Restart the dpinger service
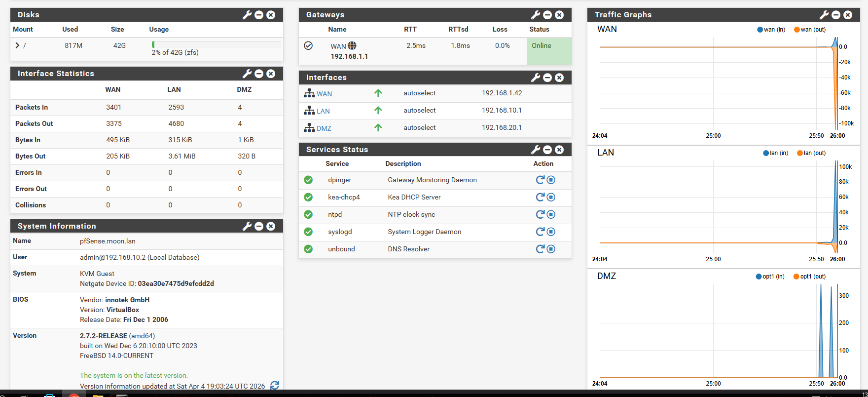The image size is (868, 397). point(540,180)
